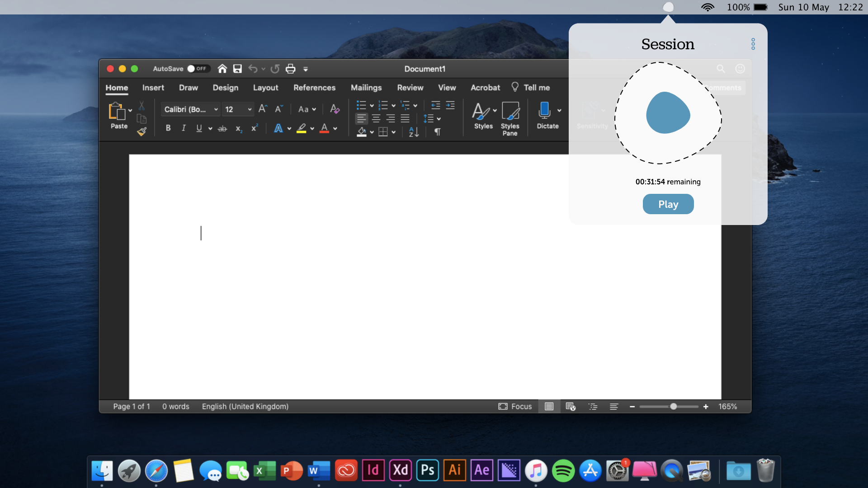The width and height of the screenshot is (868, 488).
Task: Open the font size dropdown
Action: coord(238,109)
